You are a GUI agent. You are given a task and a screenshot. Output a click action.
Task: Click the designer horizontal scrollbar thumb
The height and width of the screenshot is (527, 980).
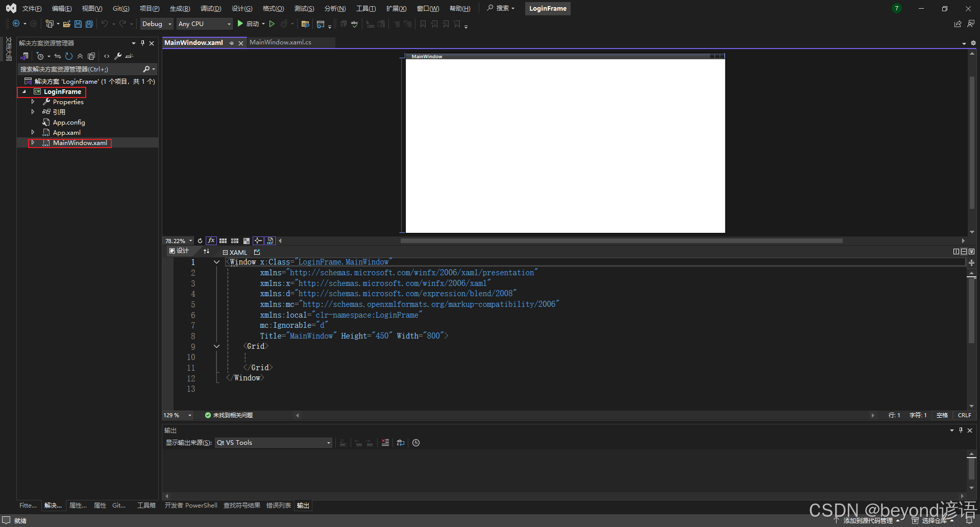click(x=621, y=241)
